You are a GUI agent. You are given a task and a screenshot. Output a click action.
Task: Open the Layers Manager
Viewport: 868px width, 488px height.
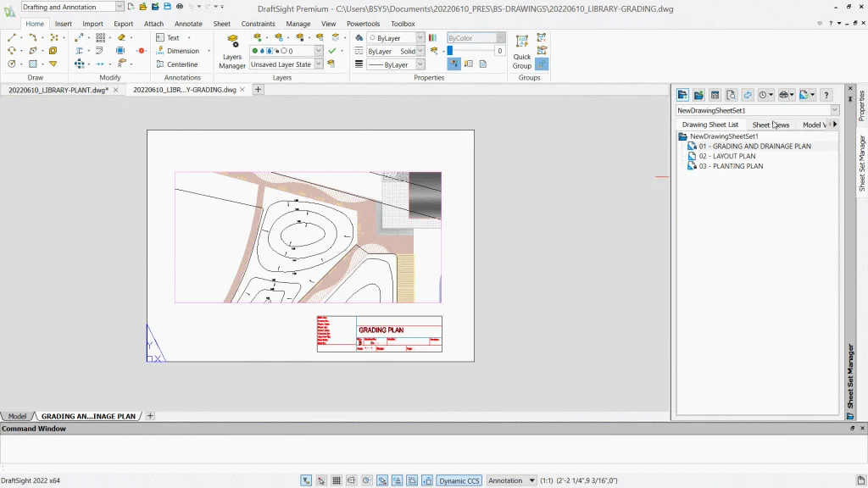[x=232, y=51]
